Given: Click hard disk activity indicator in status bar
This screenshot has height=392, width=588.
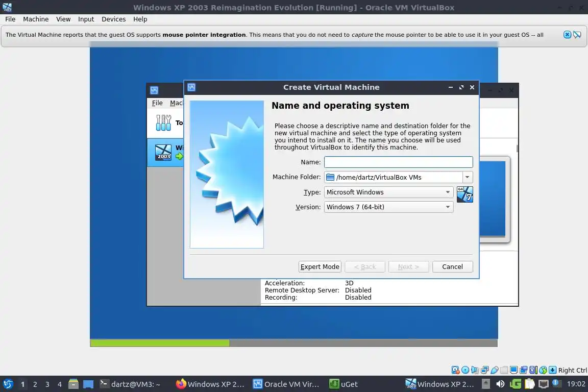Looking at the screenshot, I should [455, 370].
